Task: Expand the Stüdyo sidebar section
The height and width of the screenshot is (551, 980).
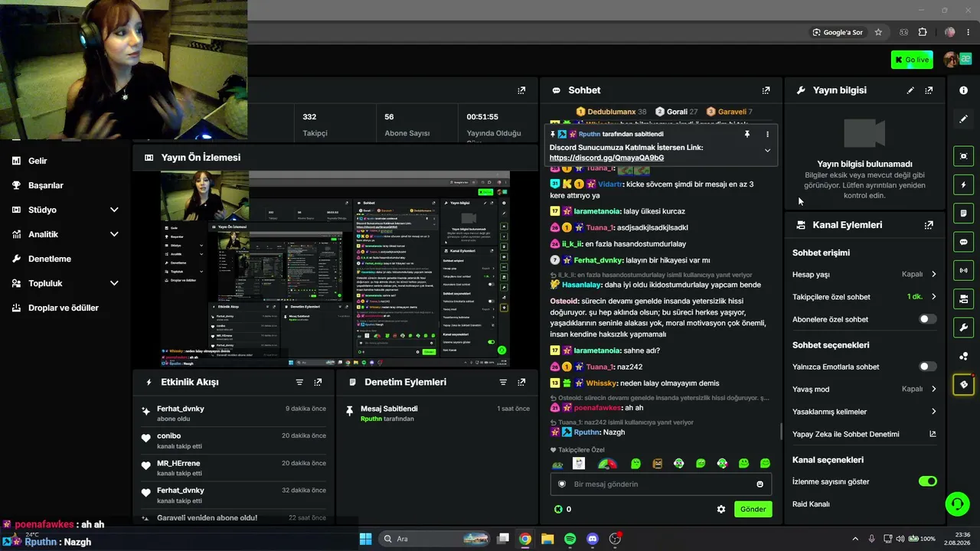Action: pos(114,210)
